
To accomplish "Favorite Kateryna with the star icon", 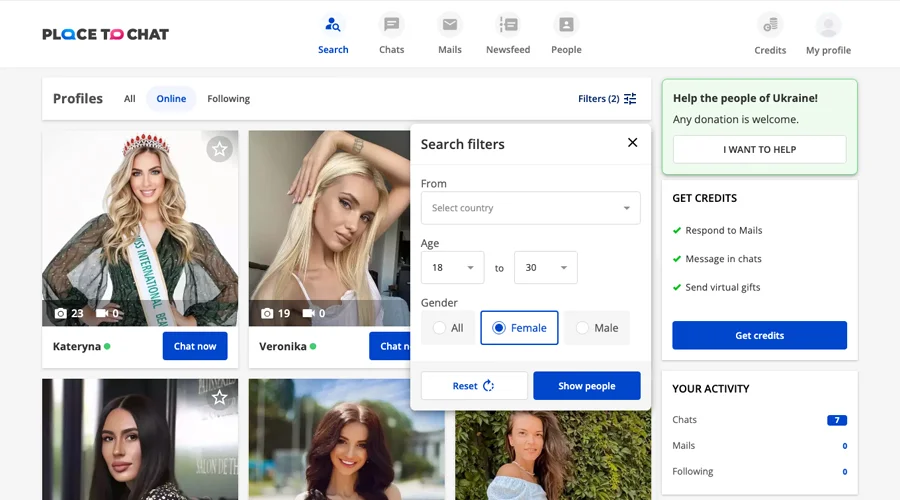I will tap(219, 149).
